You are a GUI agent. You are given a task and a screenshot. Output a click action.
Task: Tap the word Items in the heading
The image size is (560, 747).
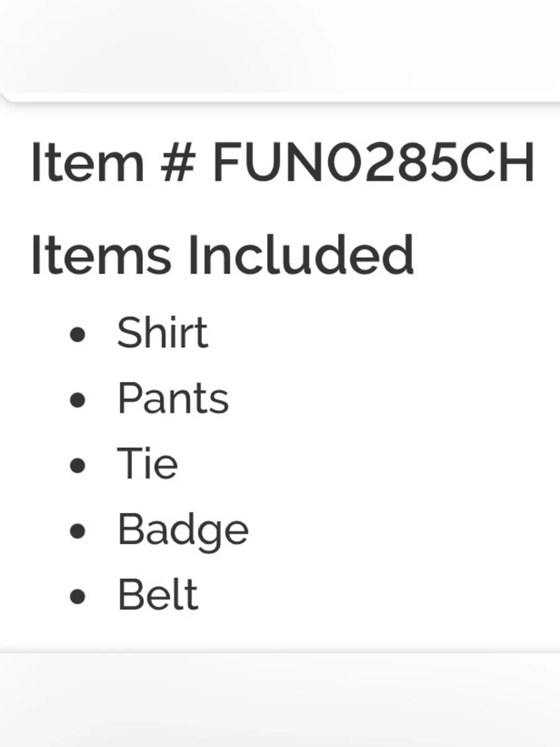pos(101,256)
